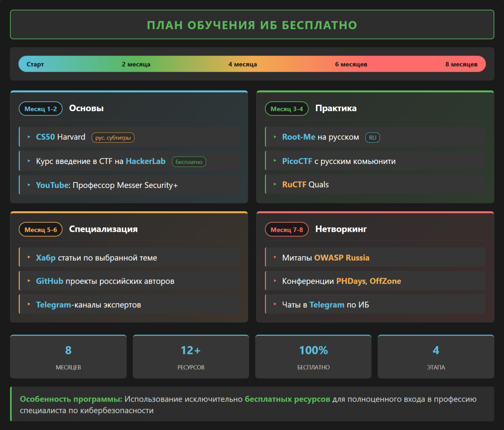Open the GitHub projects link
504x430 pixels.
(x=50, y=281)
